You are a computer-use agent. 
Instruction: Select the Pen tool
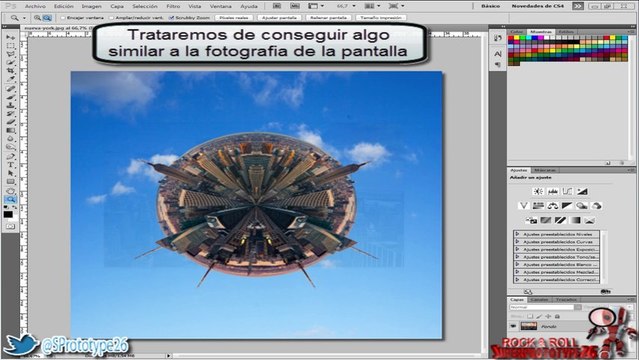(11, 156)
